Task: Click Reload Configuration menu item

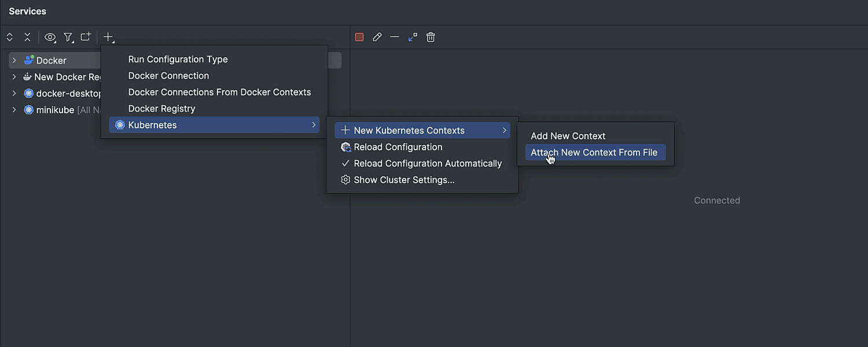Action: [398, 147]
